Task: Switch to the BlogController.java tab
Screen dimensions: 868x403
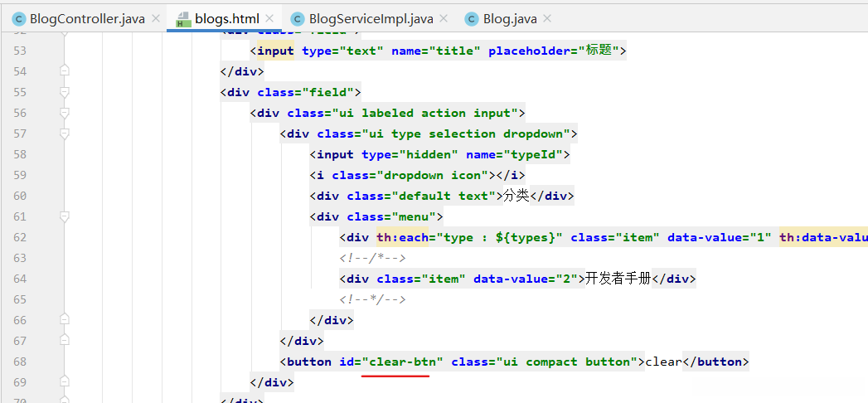Action: pyautogui.click(x=87, y=19)
